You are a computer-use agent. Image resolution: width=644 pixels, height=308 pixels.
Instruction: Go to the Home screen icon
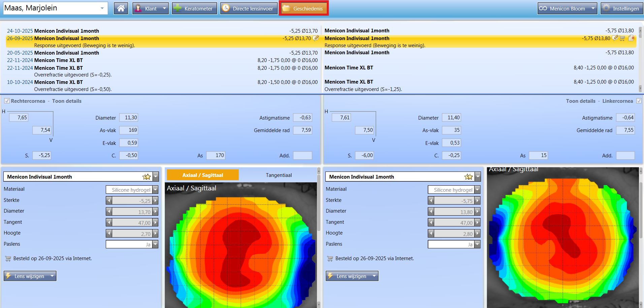(x=121, y=8)
